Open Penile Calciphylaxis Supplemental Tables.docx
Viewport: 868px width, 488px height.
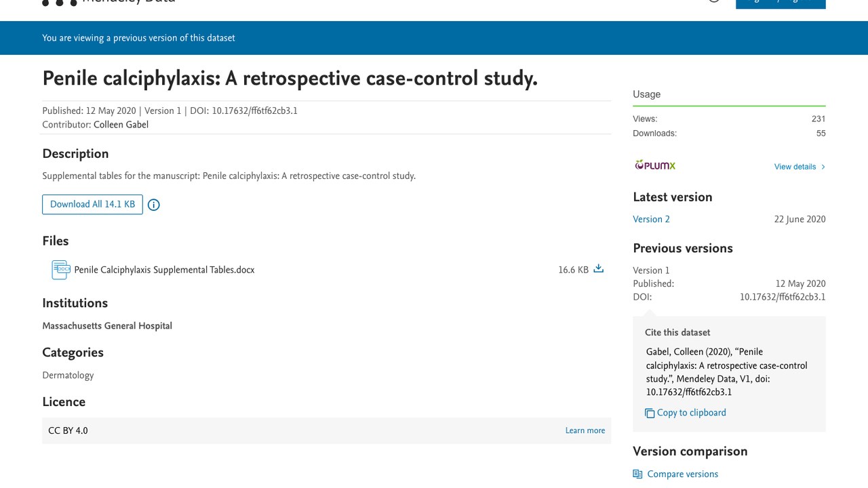coord(164,270)
